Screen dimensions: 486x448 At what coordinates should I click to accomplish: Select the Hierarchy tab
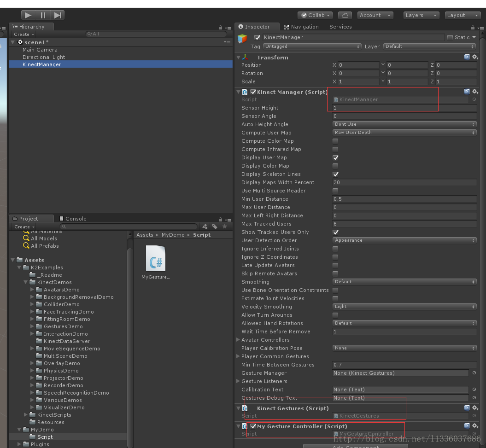(x=31, y=27)
